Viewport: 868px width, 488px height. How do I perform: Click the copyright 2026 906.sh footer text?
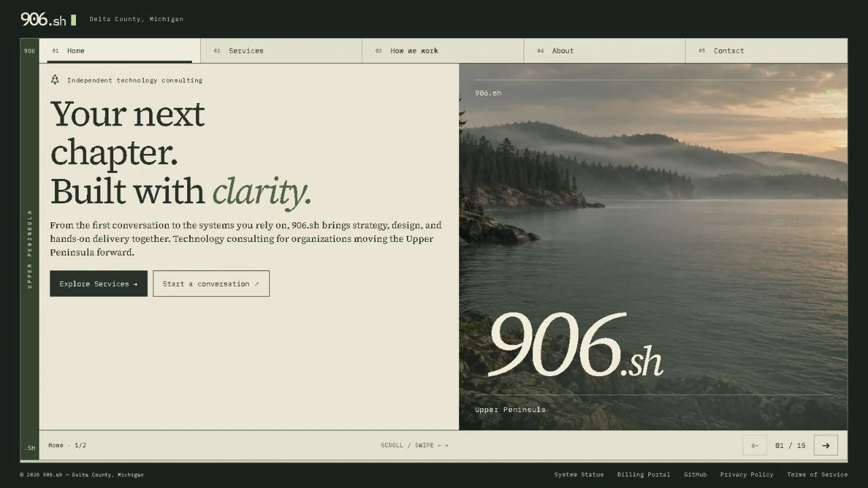click(81, 474)
